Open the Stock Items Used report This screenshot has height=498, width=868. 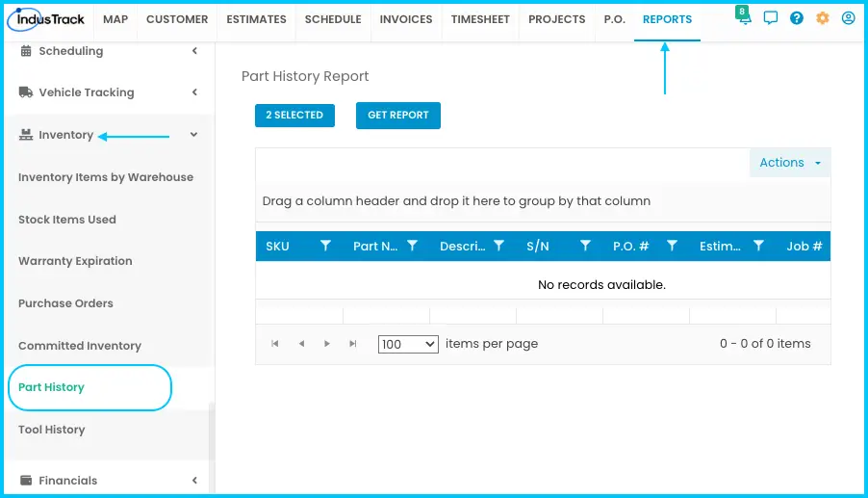(67, 220)
